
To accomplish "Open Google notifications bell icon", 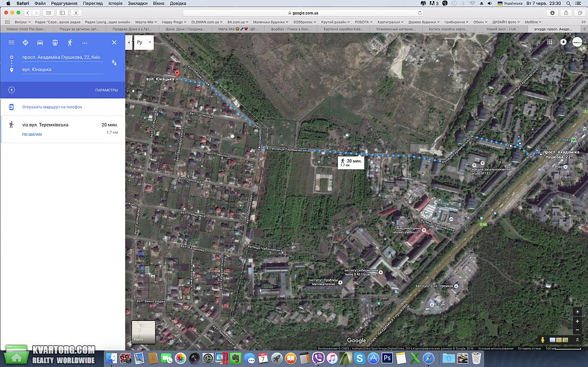I will click(x=563, y=42).
